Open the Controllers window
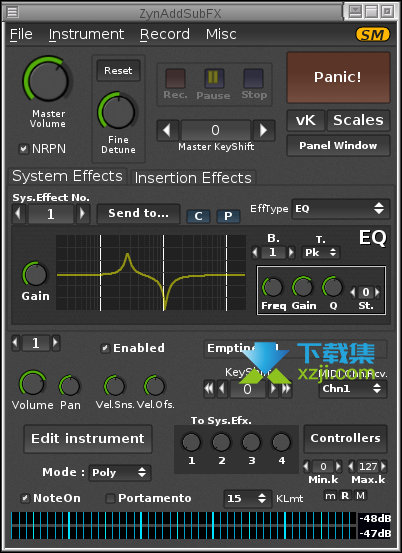This screenshot has width=402, height=553. tap(346, 438)
